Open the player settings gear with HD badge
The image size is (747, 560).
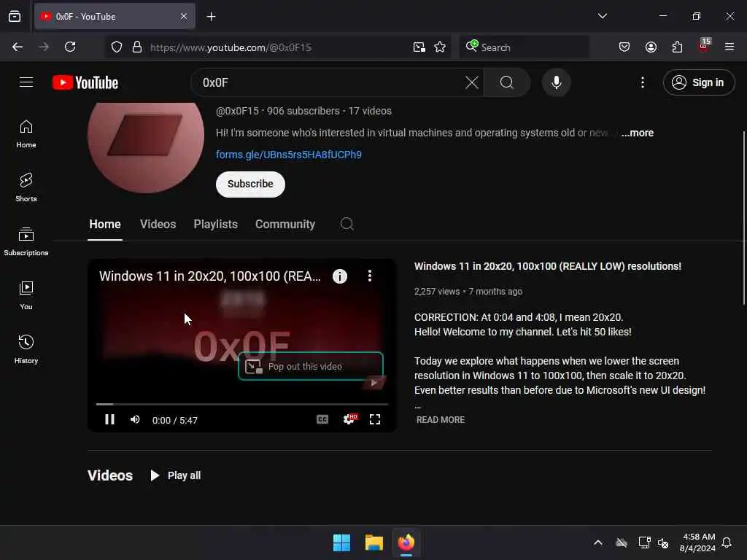click(349, 419)
